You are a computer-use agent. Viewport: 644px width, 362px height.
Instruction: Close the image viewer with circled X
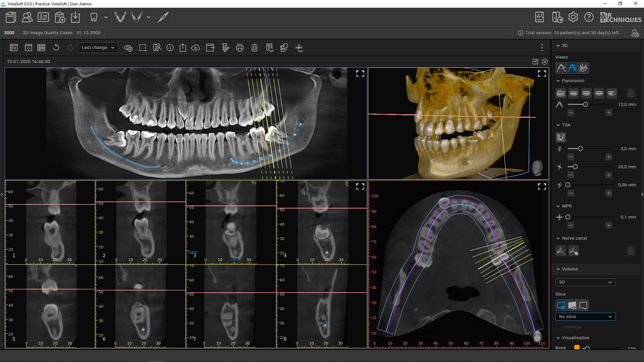point(545,62)
